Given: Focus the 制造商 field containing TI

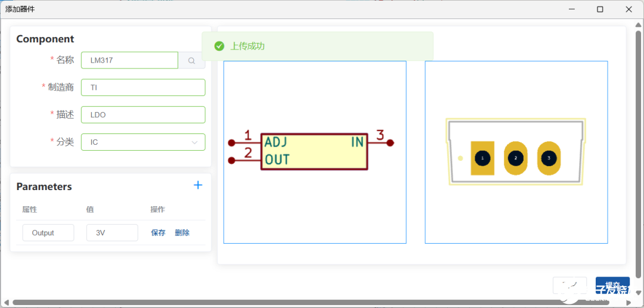Looking at the screenshot, I should click(x=143, y=88).
